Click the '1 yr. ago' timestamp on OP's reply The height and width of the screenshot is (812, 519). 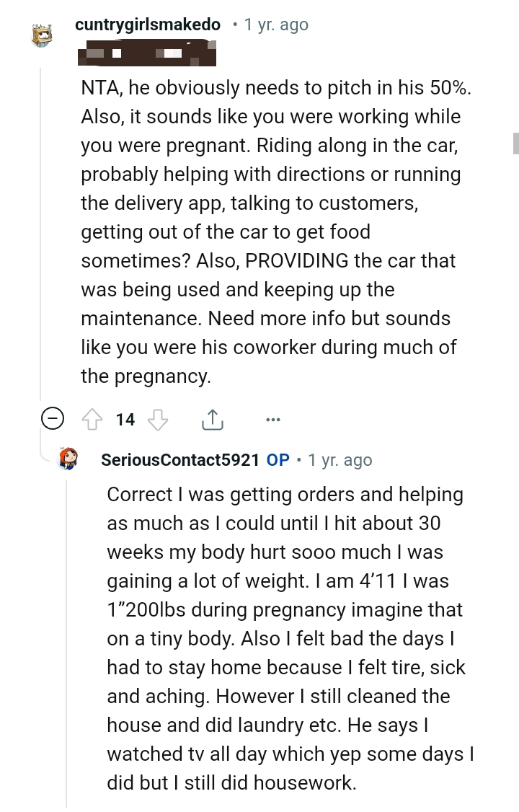click(339, 459)
